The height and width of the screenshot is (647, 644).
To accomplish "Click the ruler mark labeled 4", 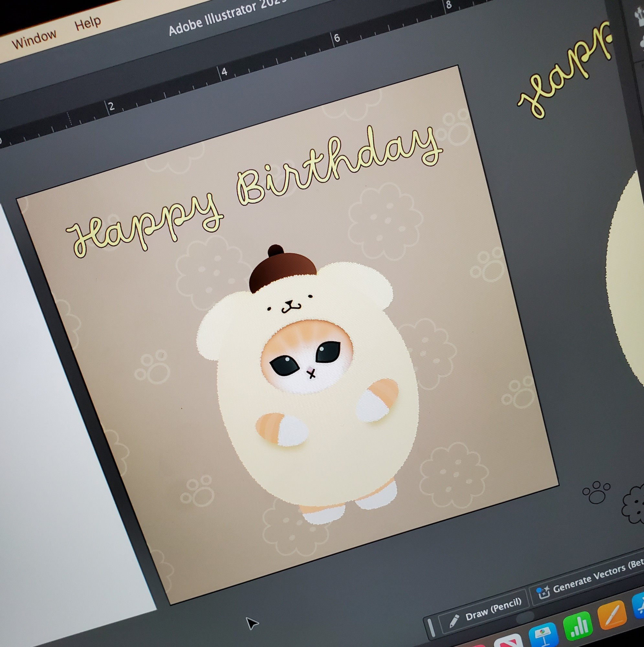I will pyautogui.click(x=224, y=71).
